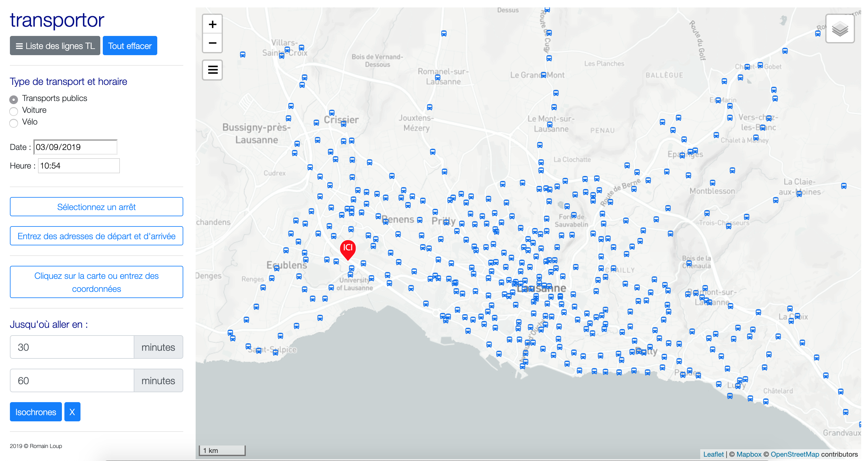This screenshot has height=461, width=868.
Task: Click the red ICI location marker
Action: click(x=348, y=249)
